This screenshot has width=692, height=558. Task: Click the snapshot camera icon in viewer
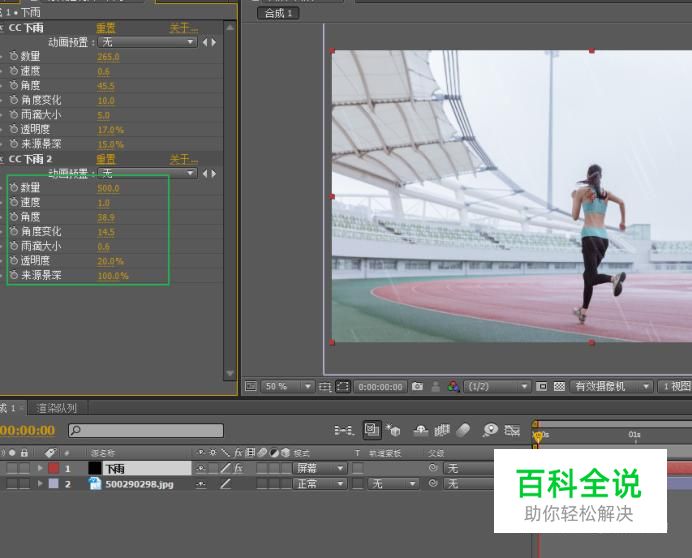coord(418,387)
